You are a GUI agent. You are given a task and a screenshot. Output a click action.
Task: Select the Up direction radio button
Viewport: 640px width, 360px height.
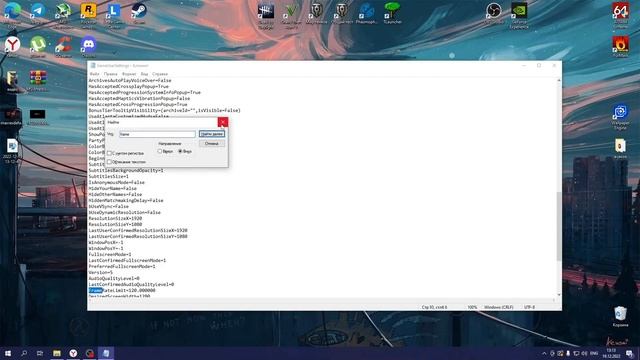(160, 151)
